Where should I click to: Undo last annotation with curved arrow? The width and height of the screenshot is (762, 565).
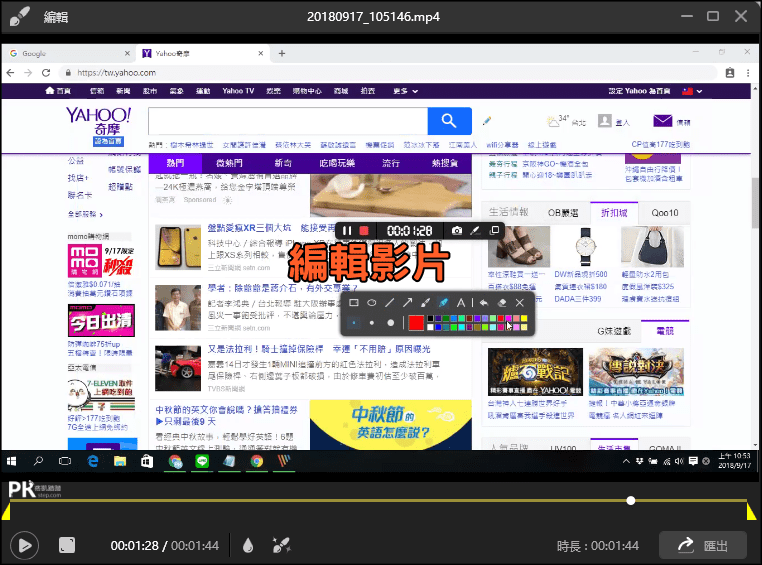tap(484, 303)
